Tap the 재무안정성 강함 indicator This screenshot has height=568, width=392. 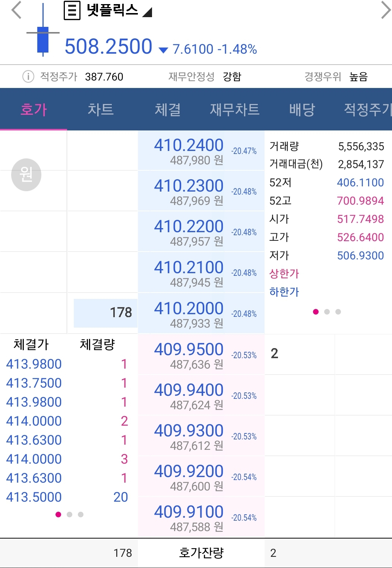coord(205,77)
